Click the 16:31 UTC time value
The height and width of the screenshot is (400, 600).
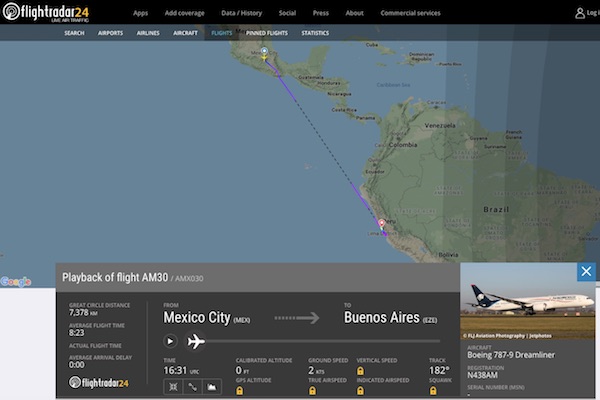coord(181,371)
